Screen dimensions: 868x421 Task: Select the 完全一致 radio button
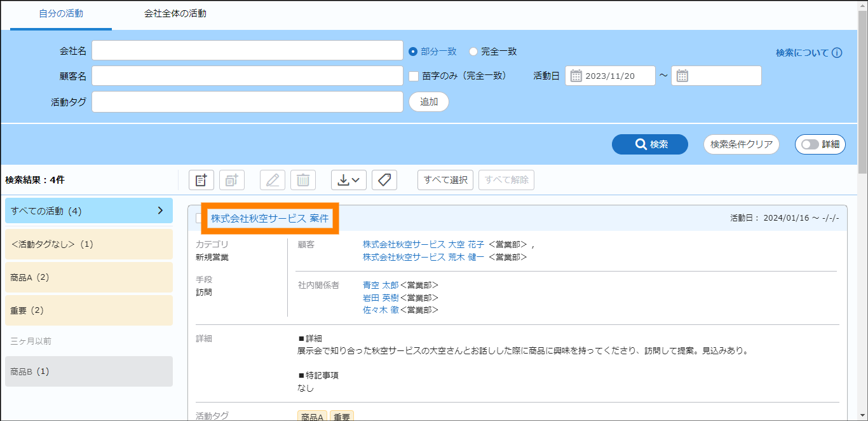pos(473,52)
